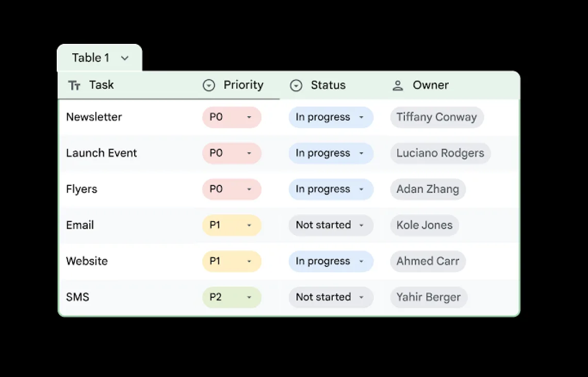The height and width of the screenshot is (377, 588).
Task: Open Email's P1 priority dropdown
Action: click(x=232, y=225)
